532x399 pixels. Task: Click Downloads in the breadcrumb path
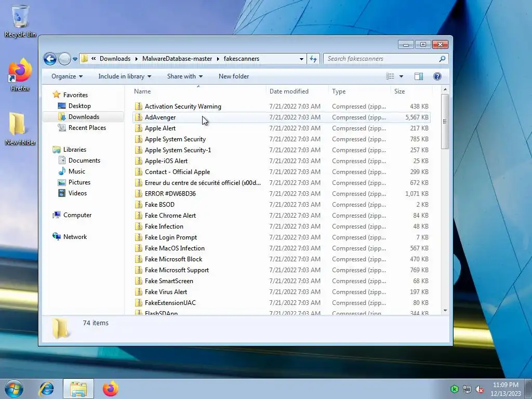point(115,59)
